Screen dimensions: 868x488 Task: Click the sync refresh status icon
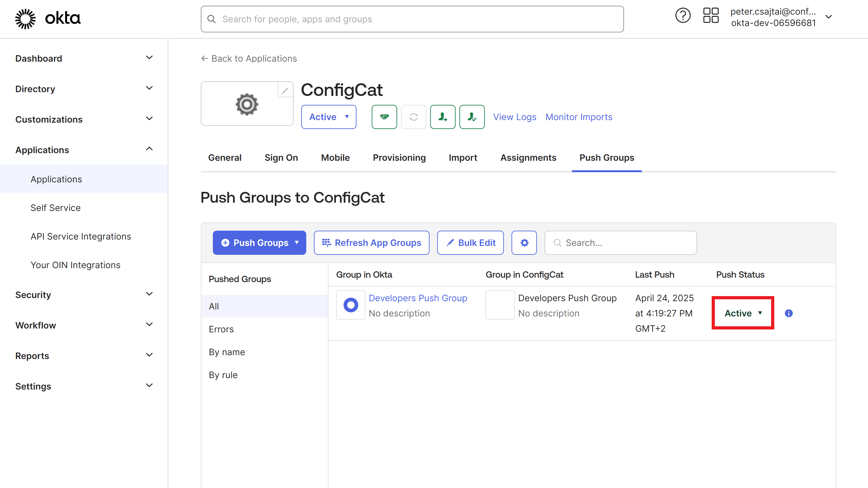[x=413, y=117]
